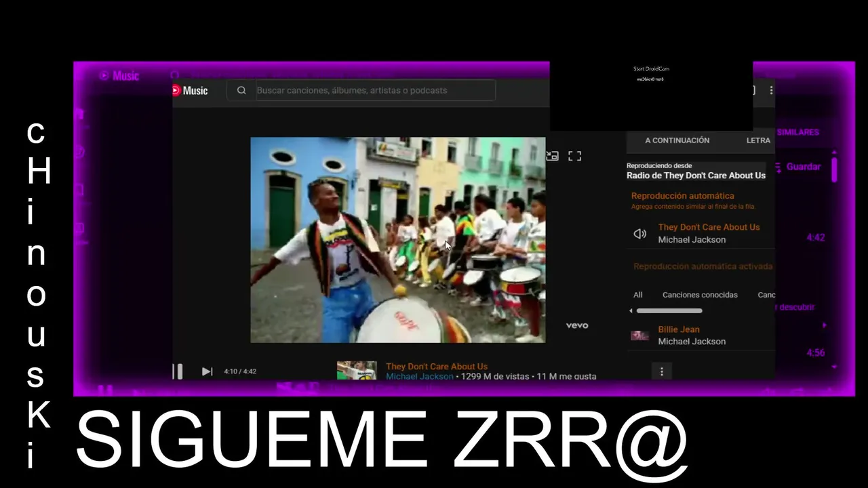The width and height of the screenshot is (868, 488).
Task: Open the three-dot menu in the top bar
Action: [771, 90]
